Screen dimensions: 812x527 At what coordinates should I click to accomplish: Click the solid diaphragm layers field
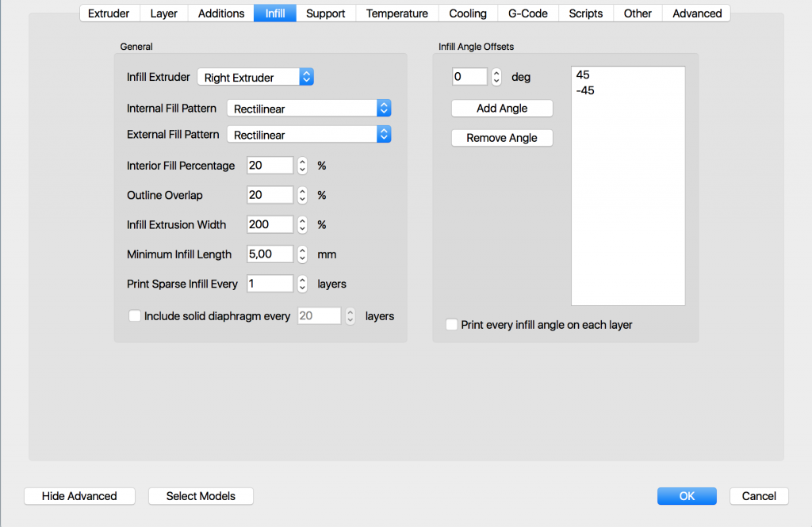point(319,315)
